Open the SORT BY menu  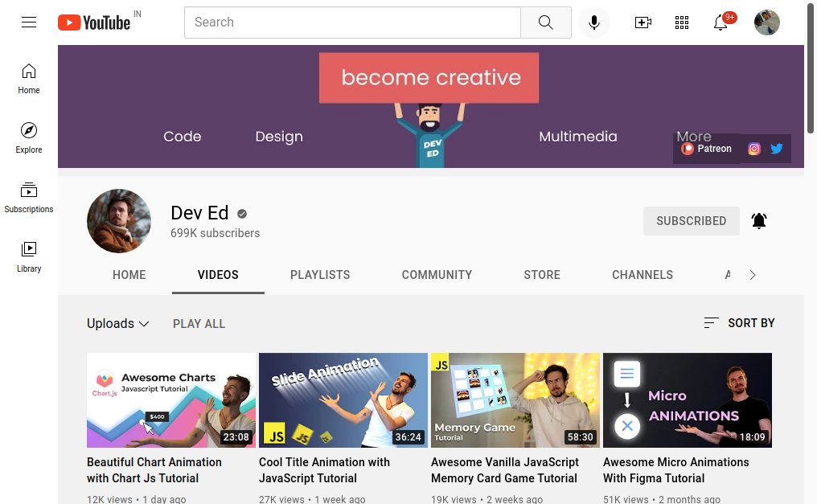[x=739, y=323]
